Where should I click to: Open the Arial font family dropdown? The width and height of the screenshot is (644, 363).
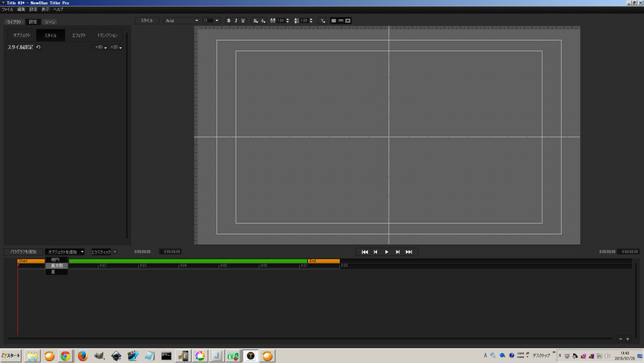[x=182, y=21]
